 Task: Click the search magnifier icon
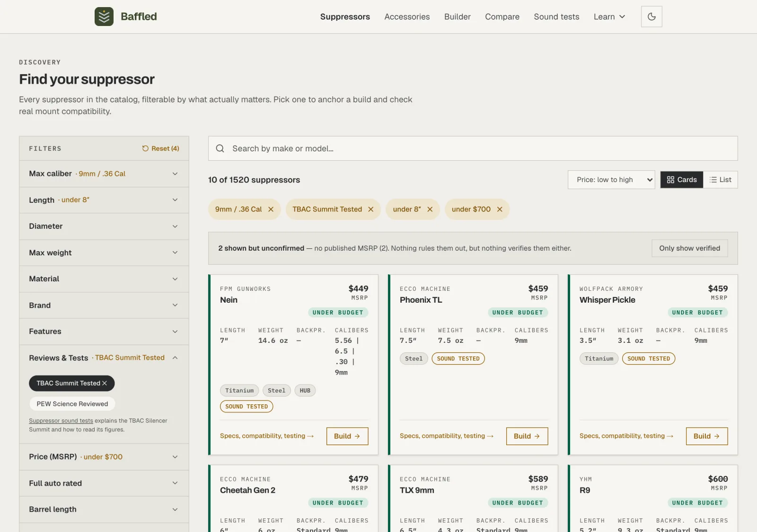220,148
